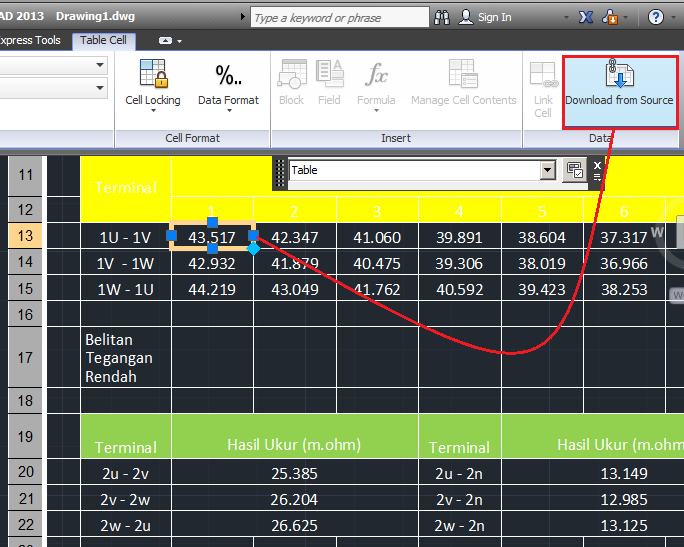
Task: Open Manage Cell Contents
Action: point(463,83)
